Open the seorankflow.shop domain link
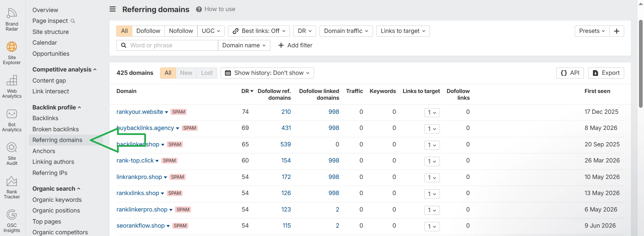Screen dimensions: 644x236 coord(141,226)
